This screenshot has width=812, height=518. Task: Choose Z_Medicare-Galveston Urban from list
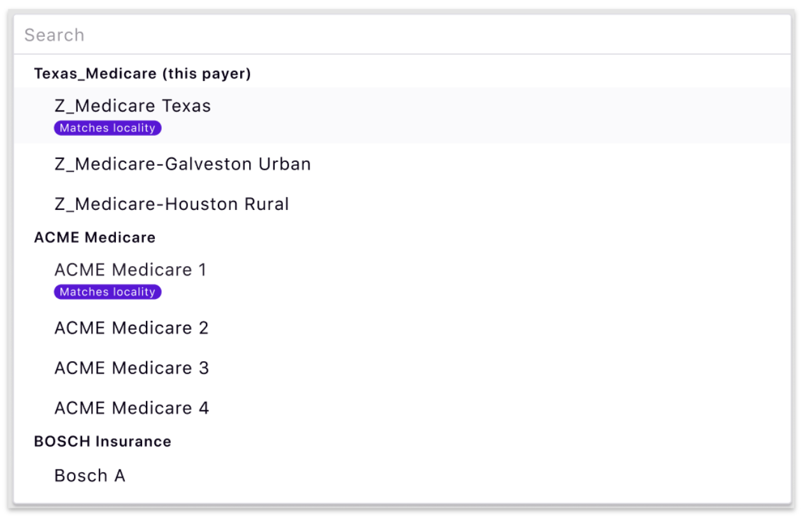[402, 164]
